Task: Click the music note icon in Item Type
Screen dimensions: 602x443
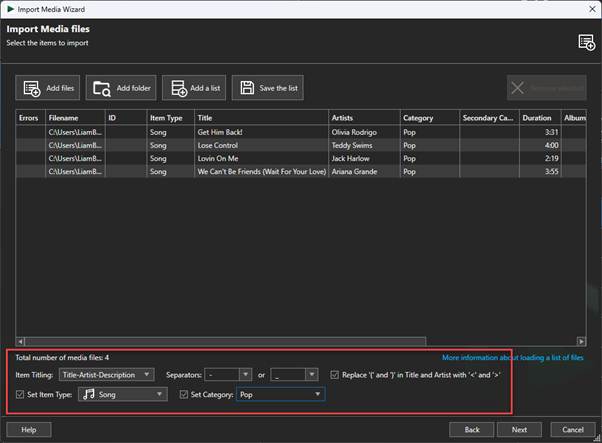Action: click(89, 395)
